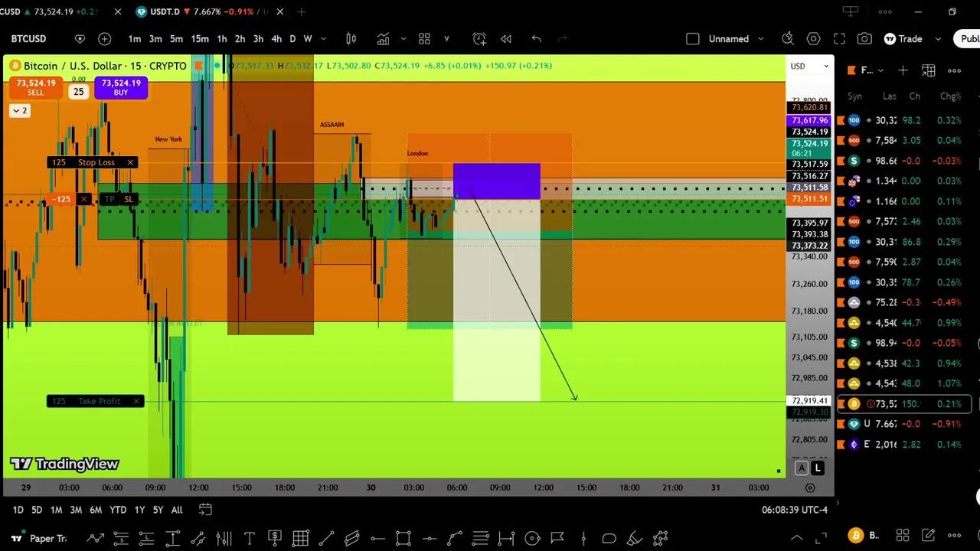Open watchlist more options dots
The width and height of the screenshot is (980, 551).
pos(954,70)
